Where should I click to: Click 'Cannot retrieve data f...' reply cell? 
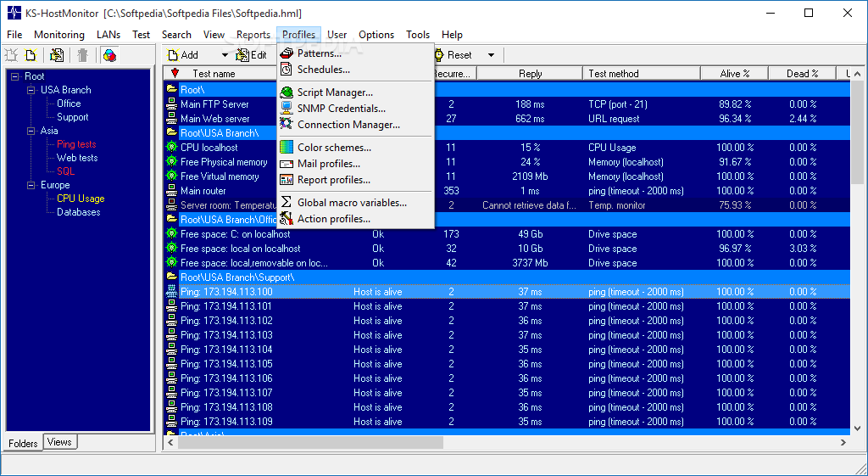pyautogui.click(x=529, y=205)
